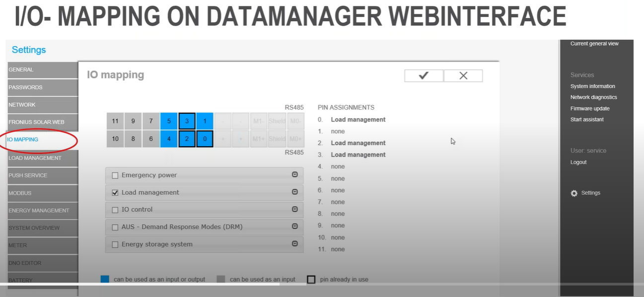Confirm IO mapping with checkmark button

[x=424, y=75]
